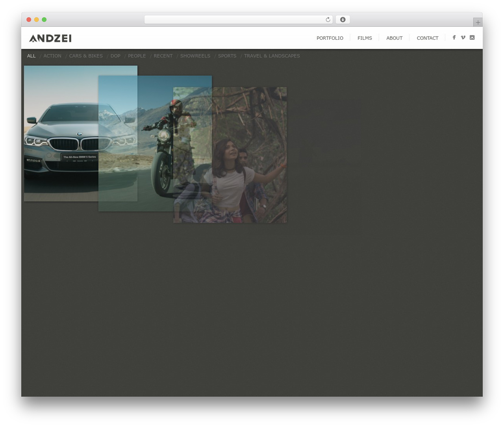
Task: Go to the CONTACT page
Action: click(427, 38)
